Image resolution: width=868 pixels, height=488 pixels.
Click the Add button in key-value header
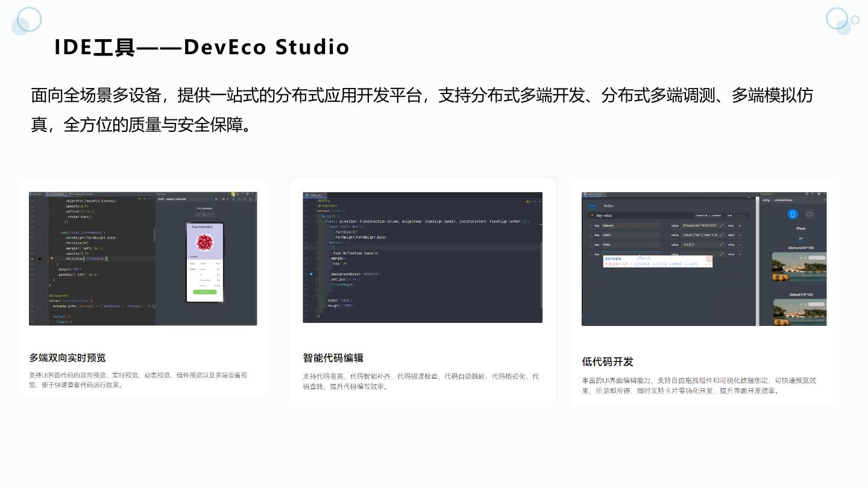729,215
